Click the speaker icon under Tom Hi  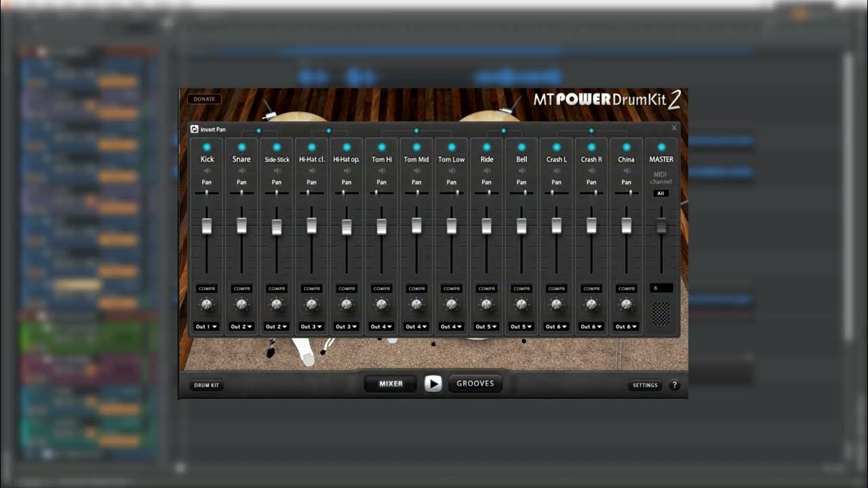click(382, 171)
